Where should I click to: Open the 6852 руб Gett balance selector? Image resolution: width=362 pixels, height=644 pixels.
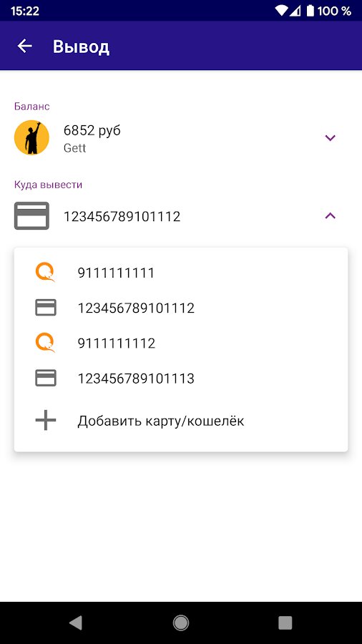point(180,137)
